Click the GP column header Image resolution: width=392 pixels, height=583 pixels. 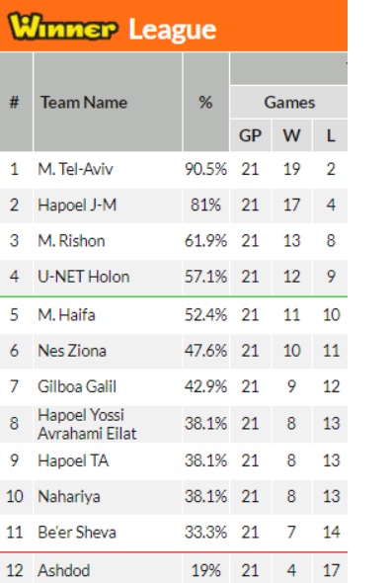coord(251,135)
